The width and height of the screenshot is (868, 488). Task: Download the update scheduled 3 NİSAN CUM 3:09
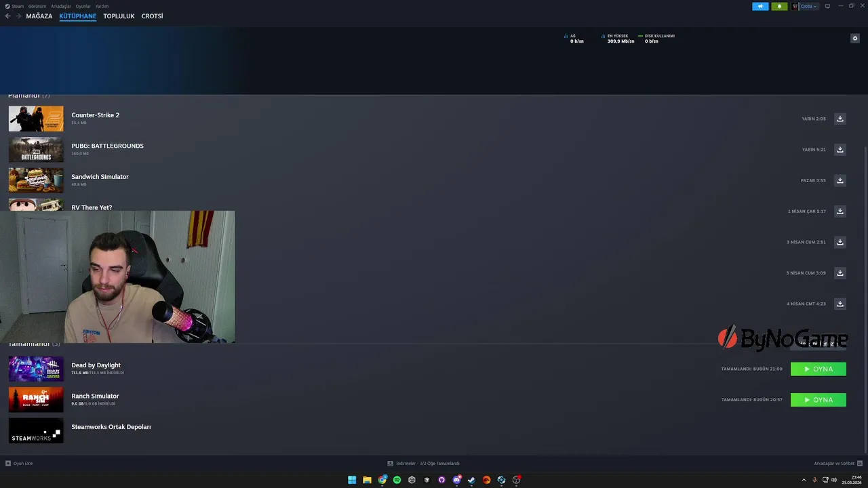[840, 273]
